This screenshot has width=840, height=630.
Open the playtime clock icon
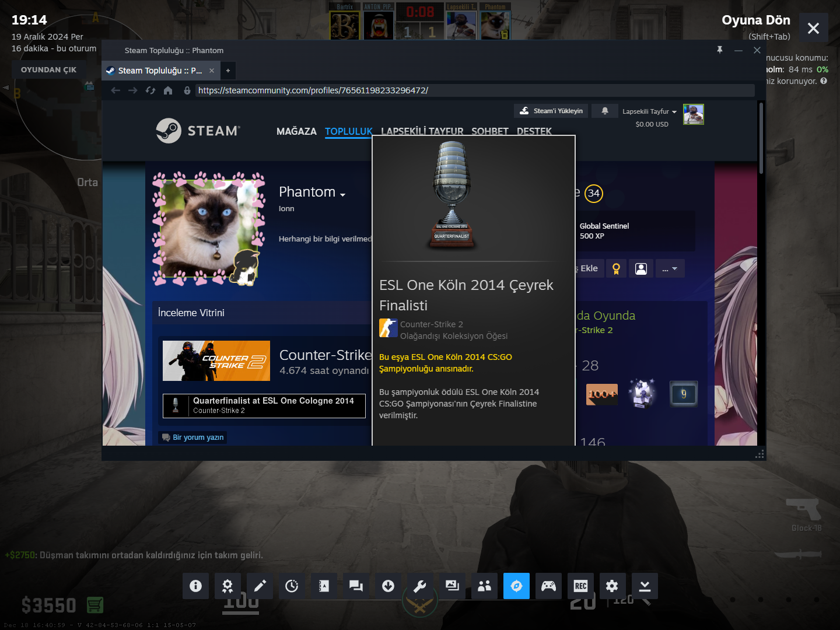tap(292, 586)
